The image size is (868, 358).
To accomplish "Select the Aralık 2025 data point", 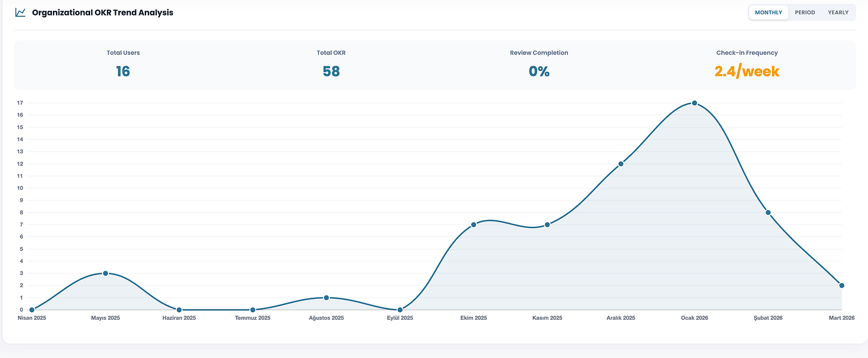I will point(621,164).
